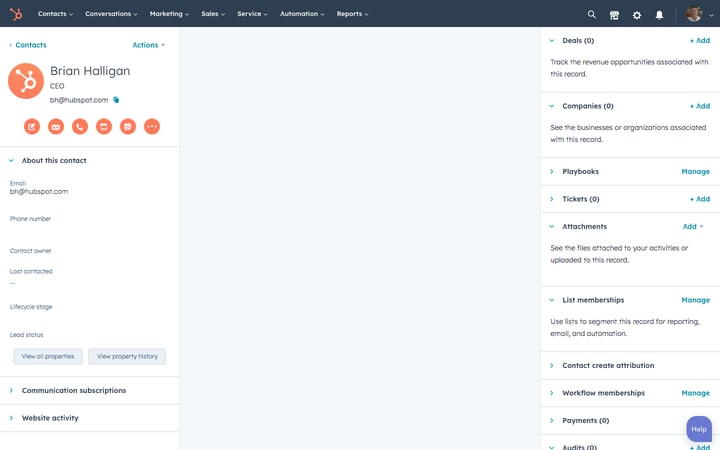Open the notifications bell
720x450 pixels.
click(x=659, y=15)
